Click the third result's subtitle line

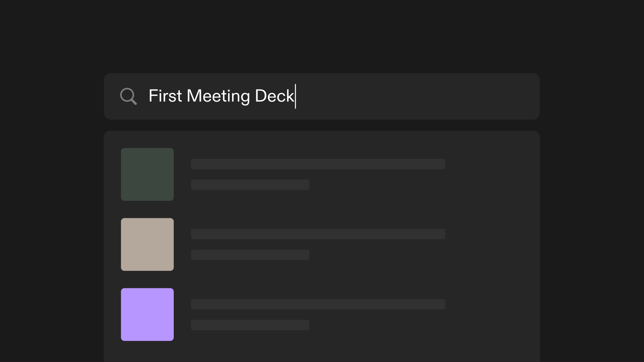[250, 324]
